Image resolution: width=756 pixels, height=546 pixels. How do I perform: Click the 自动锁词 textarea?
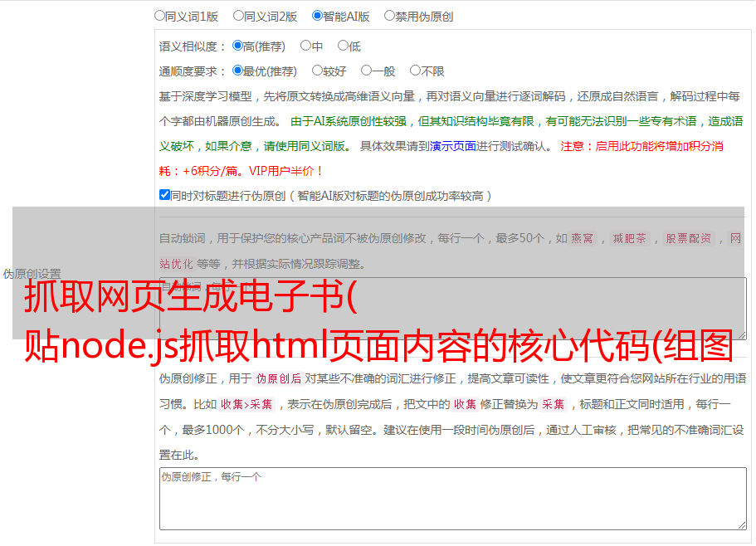(453, 309)
